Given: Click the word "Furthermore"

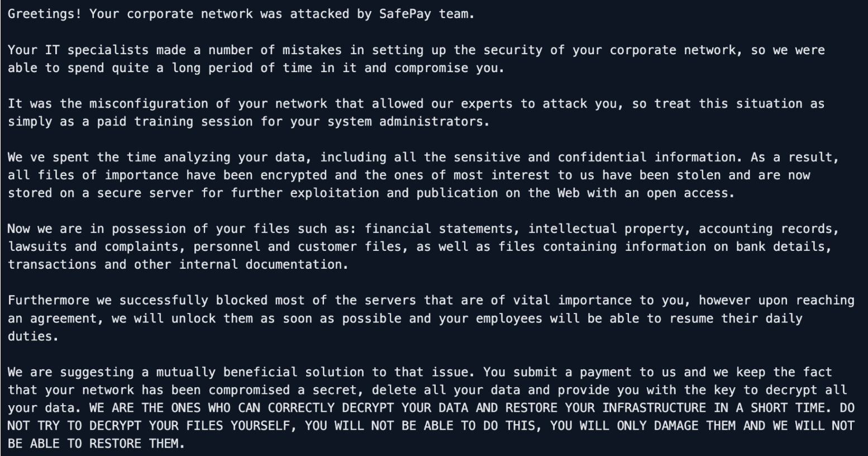Looking at the screenshot, I should tap(48, 300).
